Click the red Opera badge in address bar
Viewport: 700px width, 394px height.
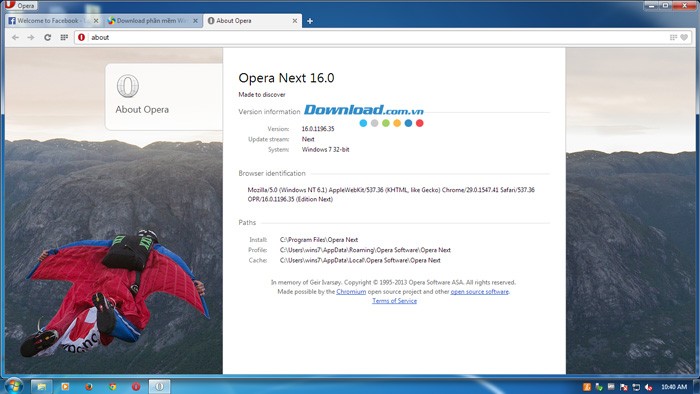click(81, 37)
